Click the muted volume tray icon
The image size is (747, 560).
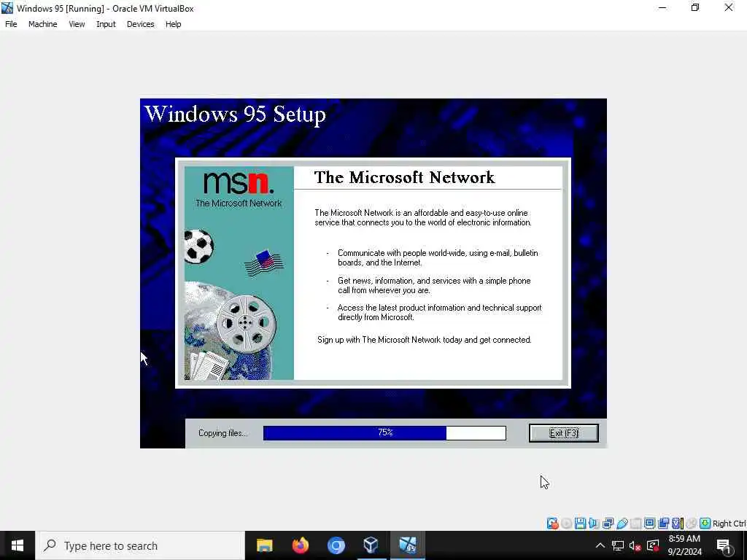click(635, 545)
